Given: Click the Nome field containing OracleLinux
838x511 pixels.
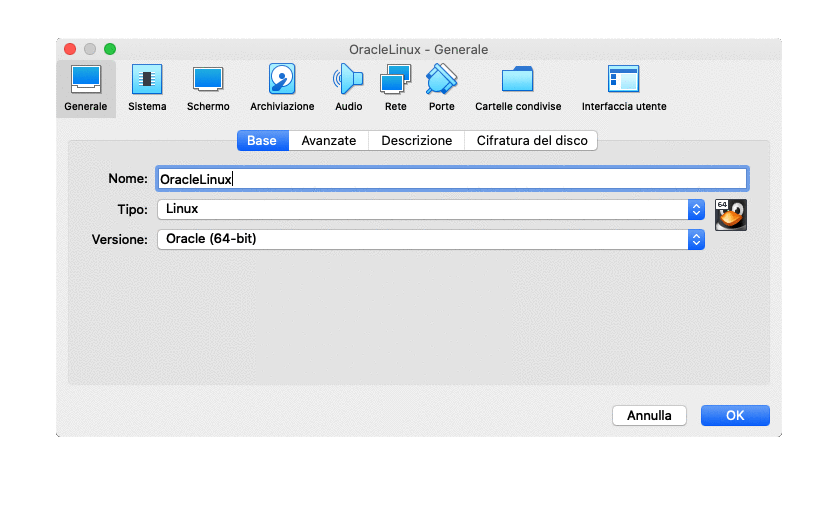Looking at the screenshot, I should 452,179.
